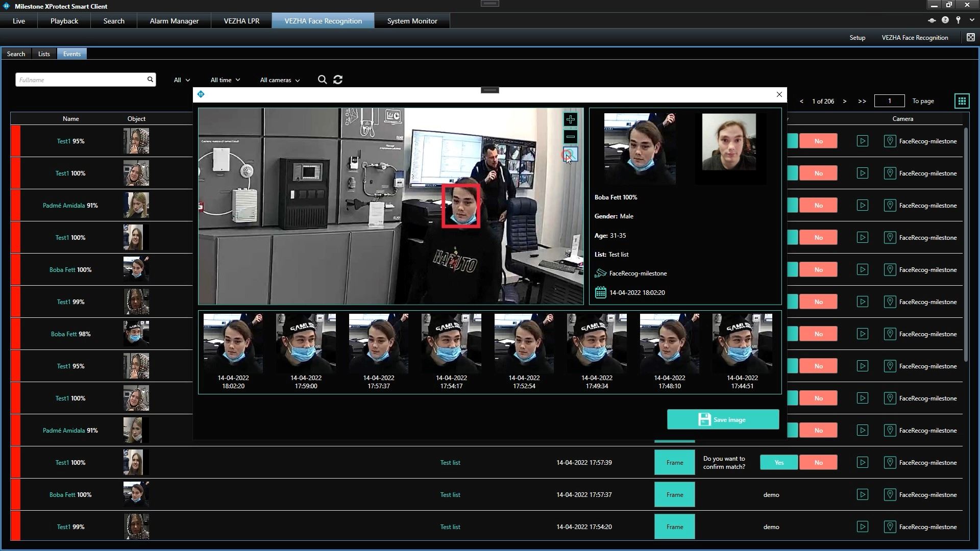Click Test list link in 17:57:39 row
980x551 pixels.
coord(450,463)
